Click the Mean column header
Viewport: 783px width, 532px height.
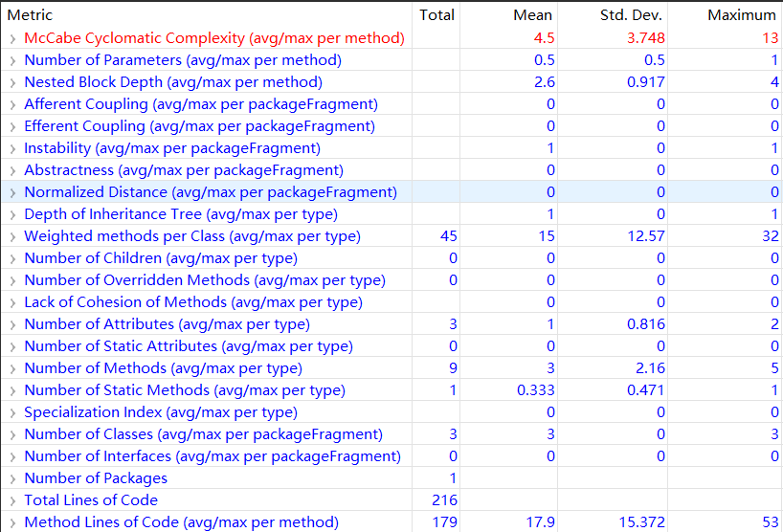pos(532,15)
